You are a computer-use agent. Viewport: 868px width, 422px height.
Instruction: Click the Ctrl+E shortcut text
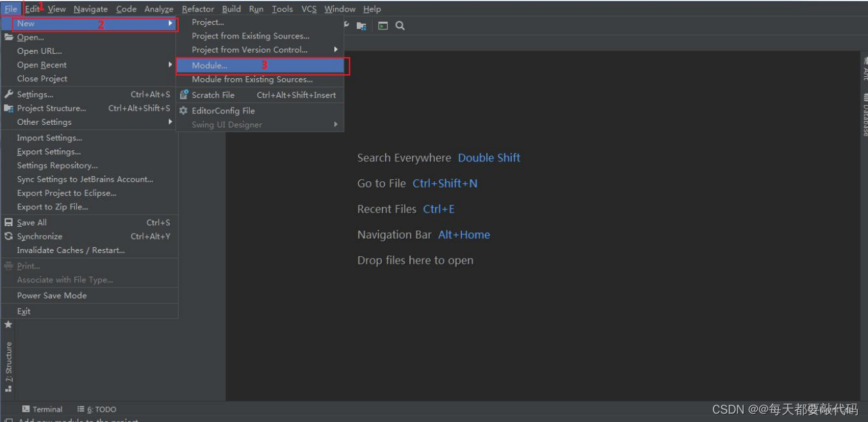439,209
